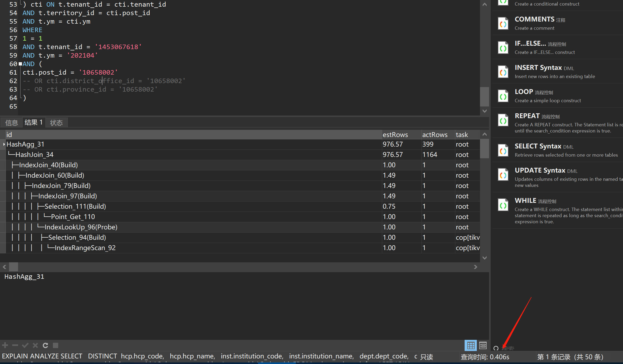Click the WHILE snippet icon
This screenshot has width=623, height=364.
coord(503,205)
